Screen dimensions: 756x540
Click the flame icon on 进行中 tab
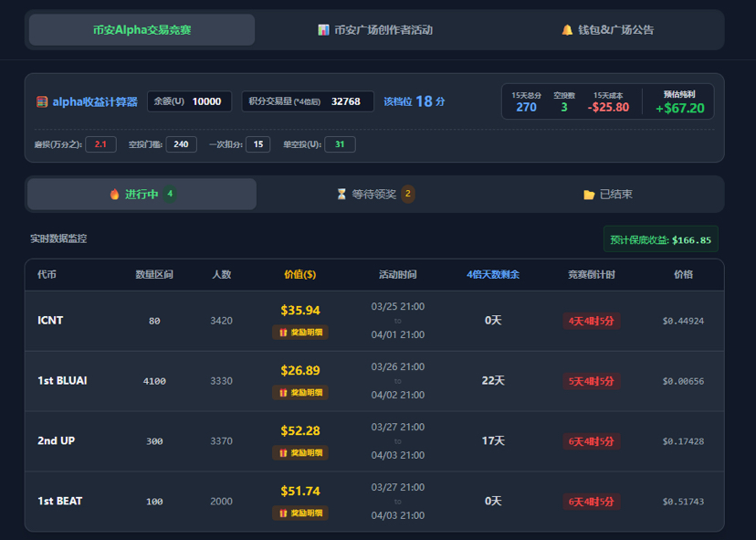pyautogui.click(x=114, y=195)
